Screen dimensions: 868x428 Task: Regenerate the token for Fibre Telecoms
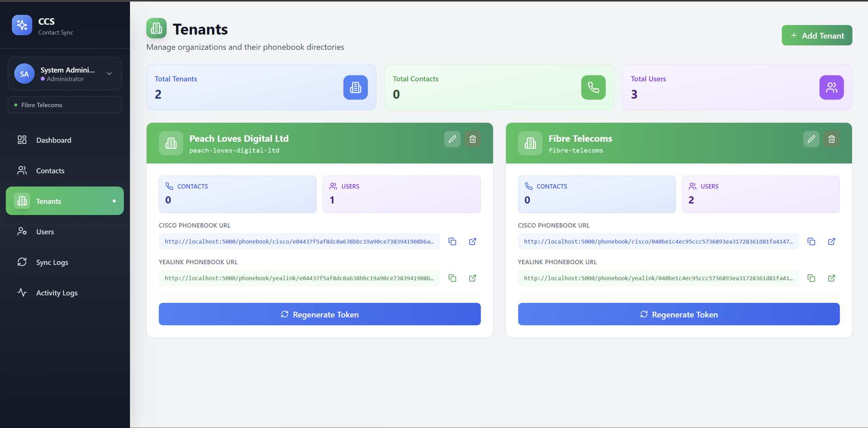679,314
